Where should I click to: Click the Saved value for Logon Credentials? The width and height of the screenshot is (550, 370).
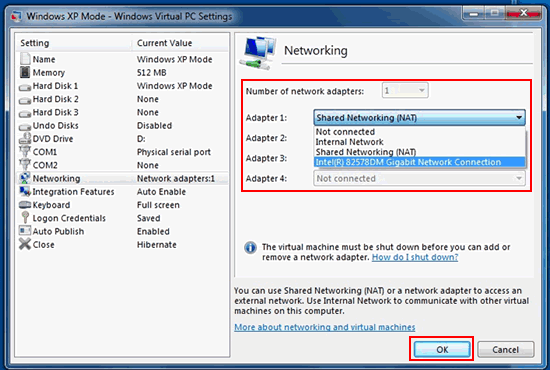coord(148,218)
